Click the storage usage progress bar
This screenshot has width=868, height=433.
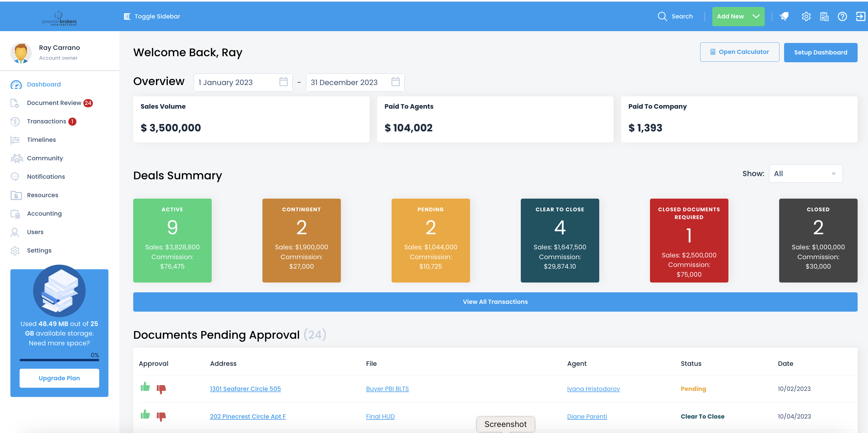click(x=59, y=360)
